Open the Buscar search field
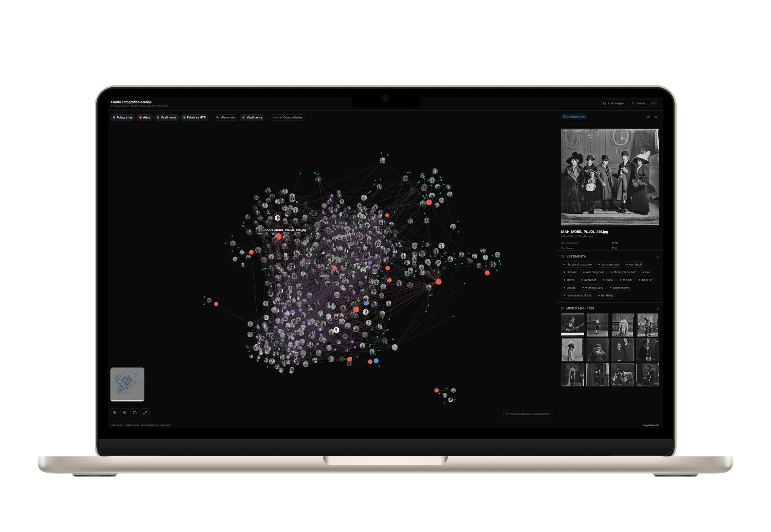 [x=644, y=103]
